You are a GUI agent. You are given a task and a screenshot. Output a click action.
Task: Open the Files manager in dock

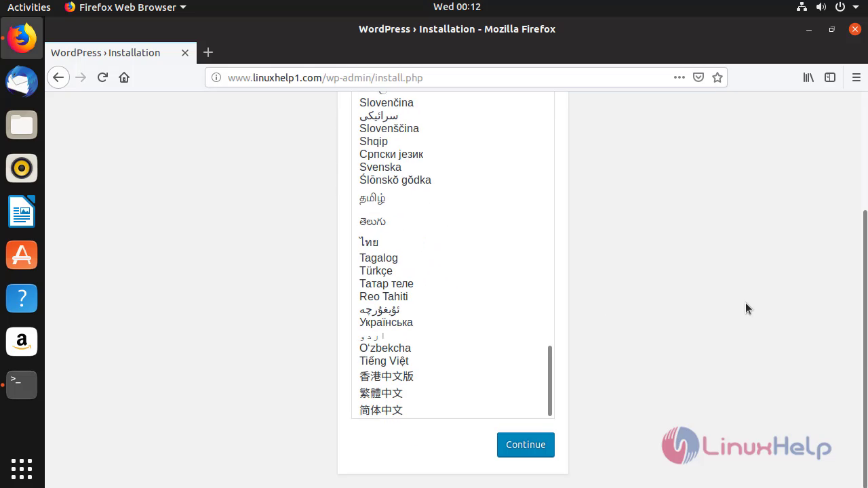(x=22, y=125)
